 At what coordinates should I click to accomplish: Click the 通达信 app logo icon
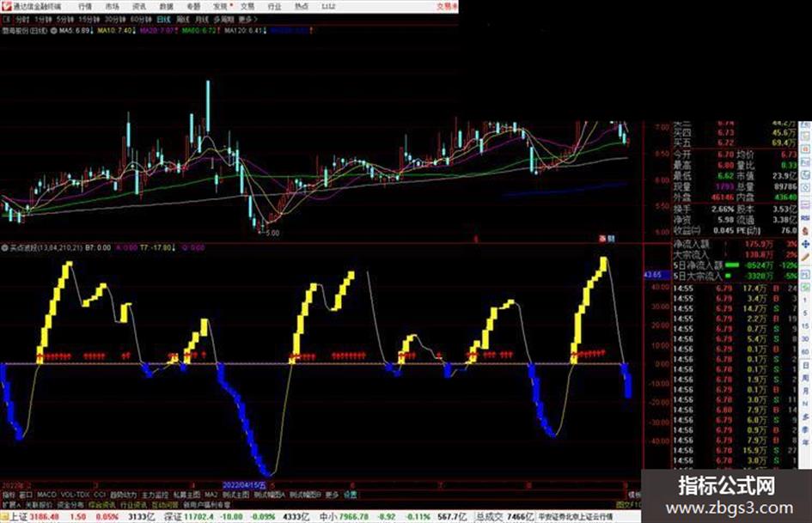tap(6, 6)
